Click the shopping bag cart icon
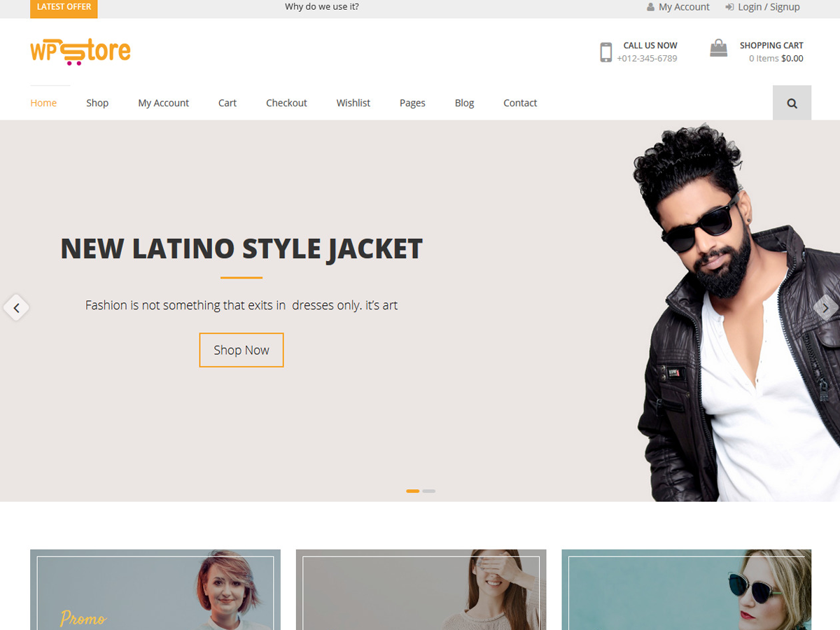The image size is (840, 630). pyautogui.click(x=718, y=48)
